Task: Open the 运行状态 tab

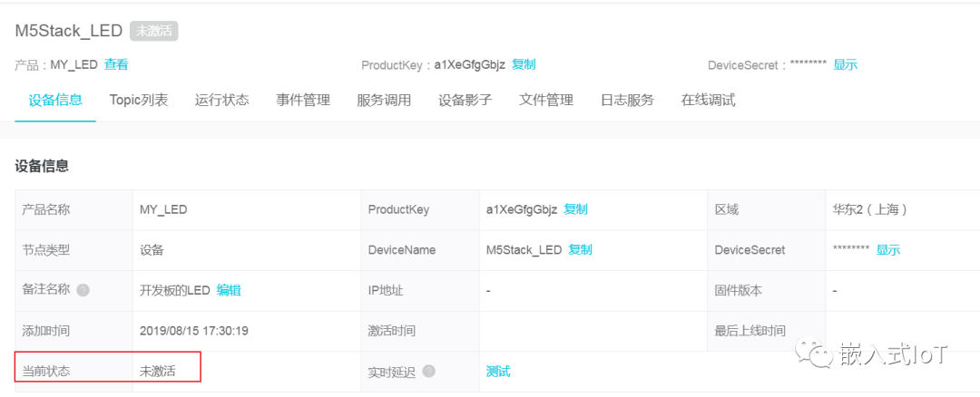Action: click(222, 100)
